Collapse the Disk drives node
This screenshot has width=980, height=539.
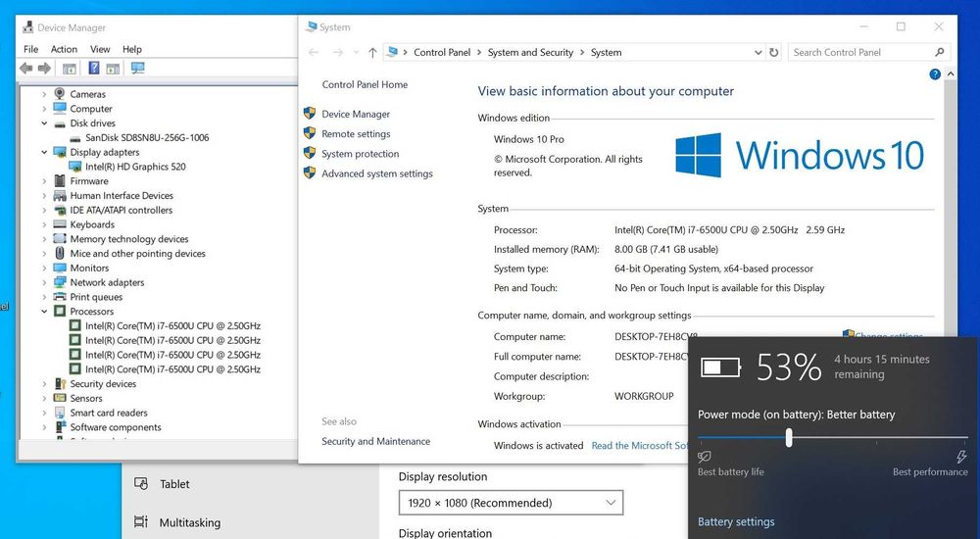pyautogui.click(x=44, y=123)
